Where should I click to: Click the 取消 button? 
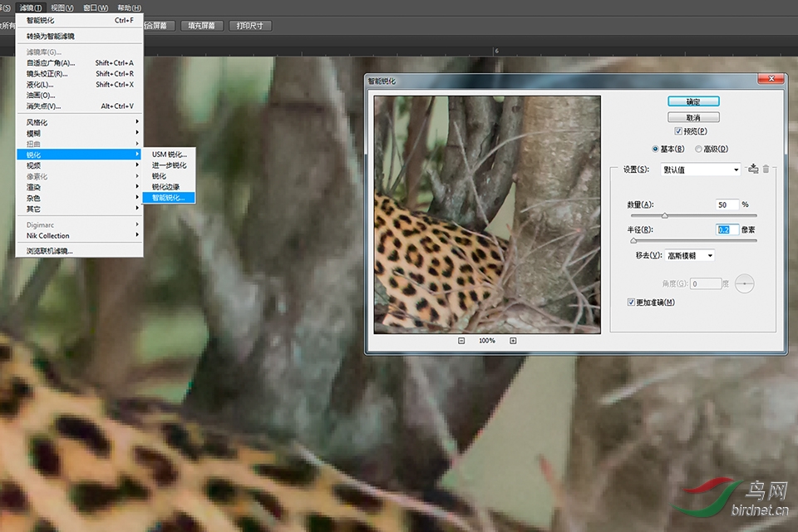pos(693,117)
